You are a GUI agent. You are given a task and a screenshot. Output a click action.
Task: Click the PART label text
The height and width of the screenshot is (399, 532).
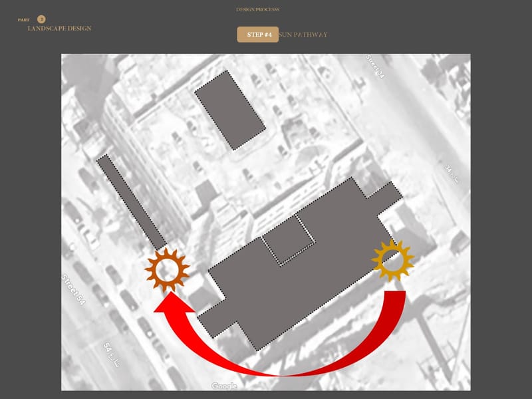coord(24,20)
